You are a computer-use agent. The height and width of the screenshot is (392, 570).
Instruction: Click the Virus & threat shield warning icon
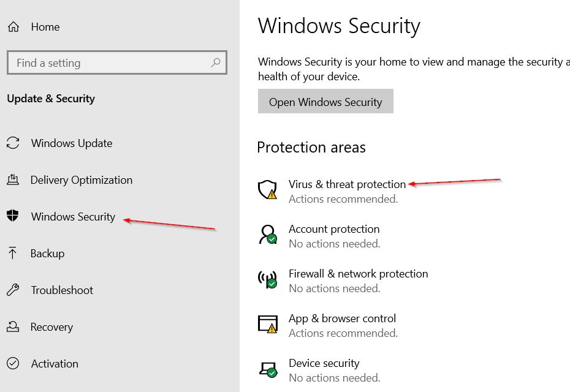(268, 190)
